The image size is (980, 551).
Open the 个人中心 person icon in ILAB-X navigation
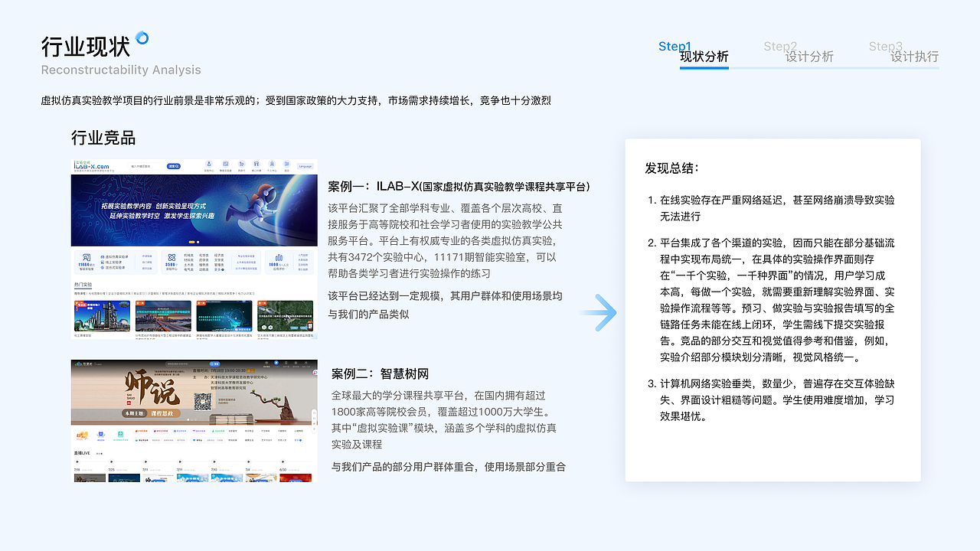(272, 164)
